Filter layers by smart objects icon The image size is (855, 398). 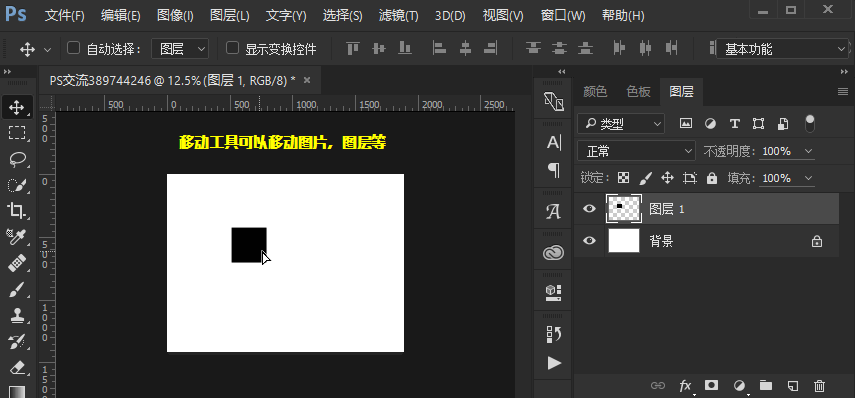782,123
